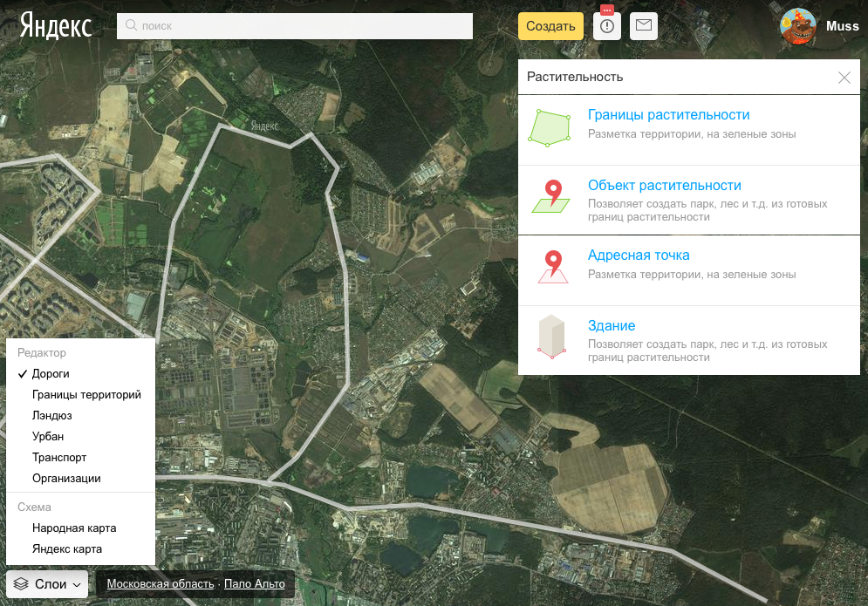868x606 pixels.
Task: Click the Яндекс logo
Action: coord(55,26)
